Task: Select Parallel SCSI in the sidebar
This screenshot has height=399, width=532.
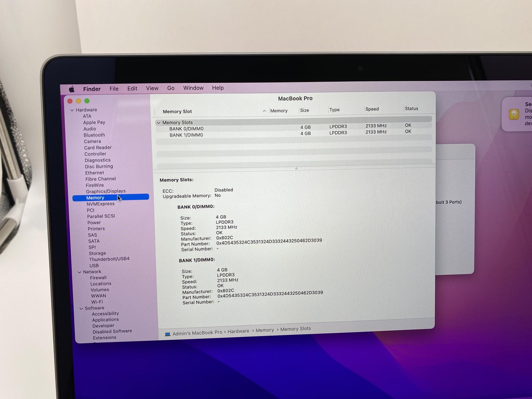Action: coord(101,216)
